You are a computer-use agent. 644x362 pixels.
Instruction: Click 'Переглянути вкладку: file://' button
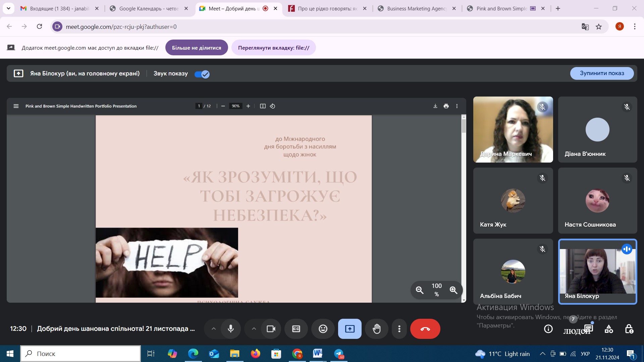274,48
